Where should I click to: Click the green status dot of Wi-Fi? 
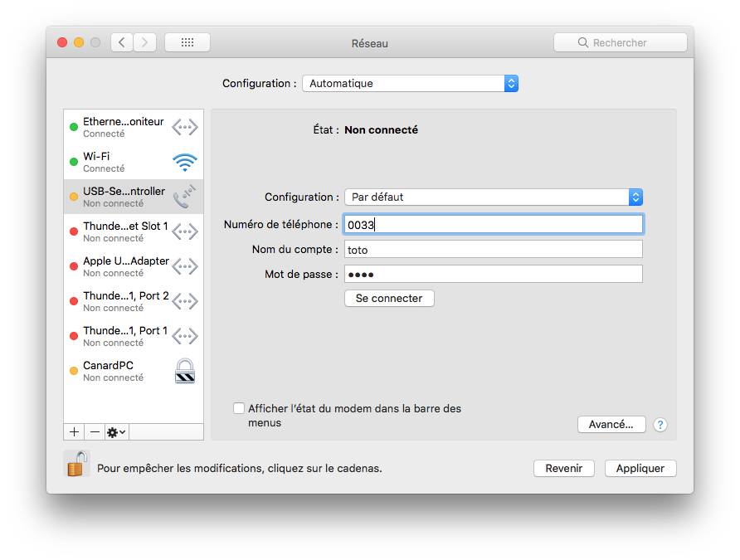click(x=74, y=162)
